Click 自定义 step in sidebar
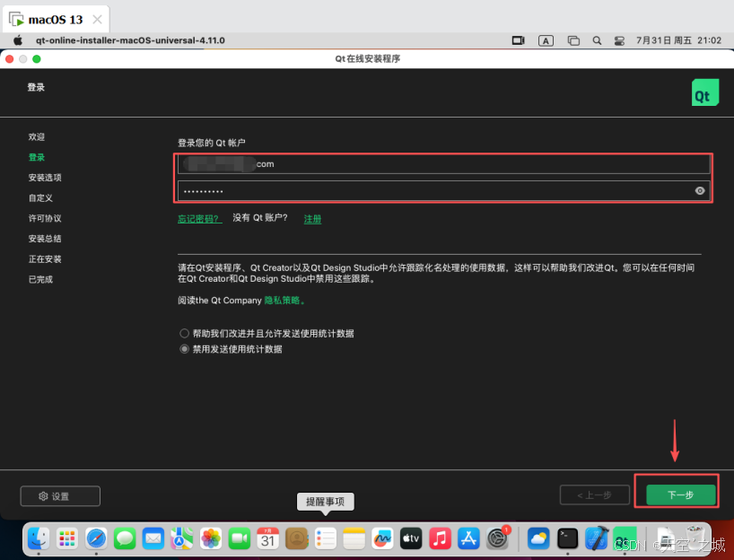 coord(40,198)
